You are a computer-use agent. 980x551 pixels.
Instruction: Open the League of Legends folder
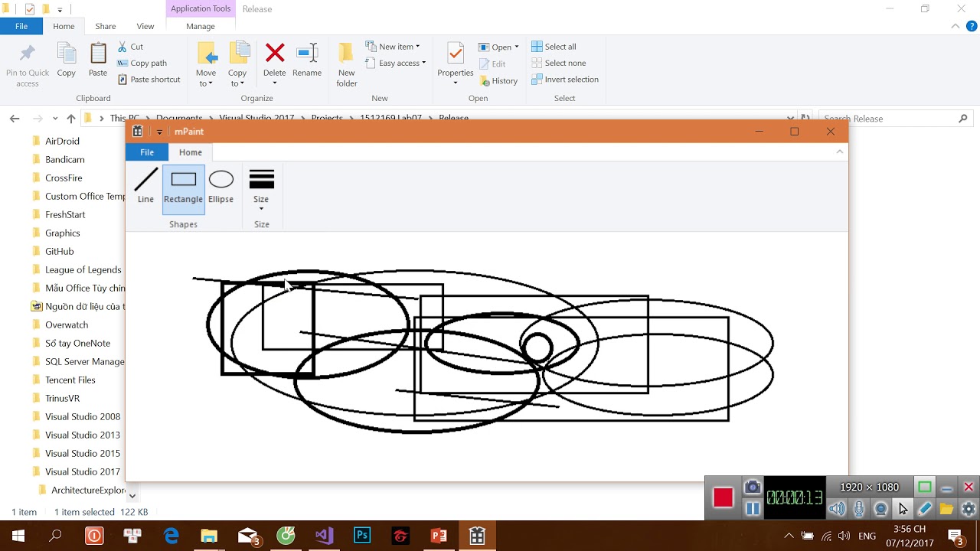click(78, 269)
